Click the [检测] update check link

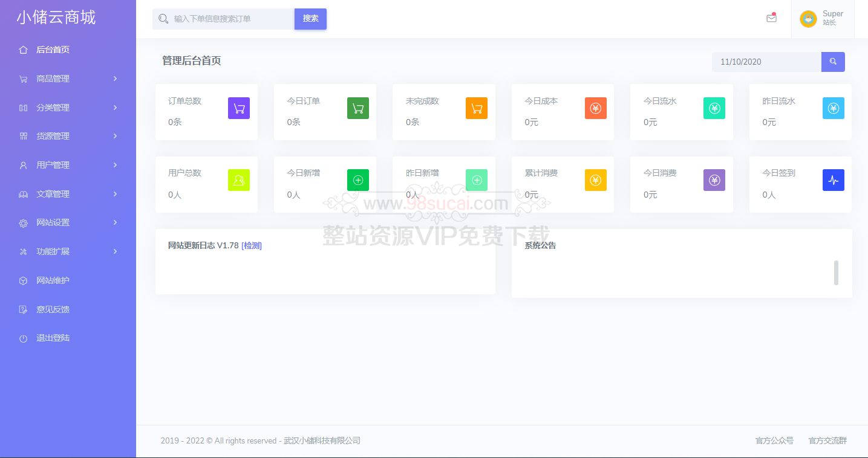click(252, 245)
